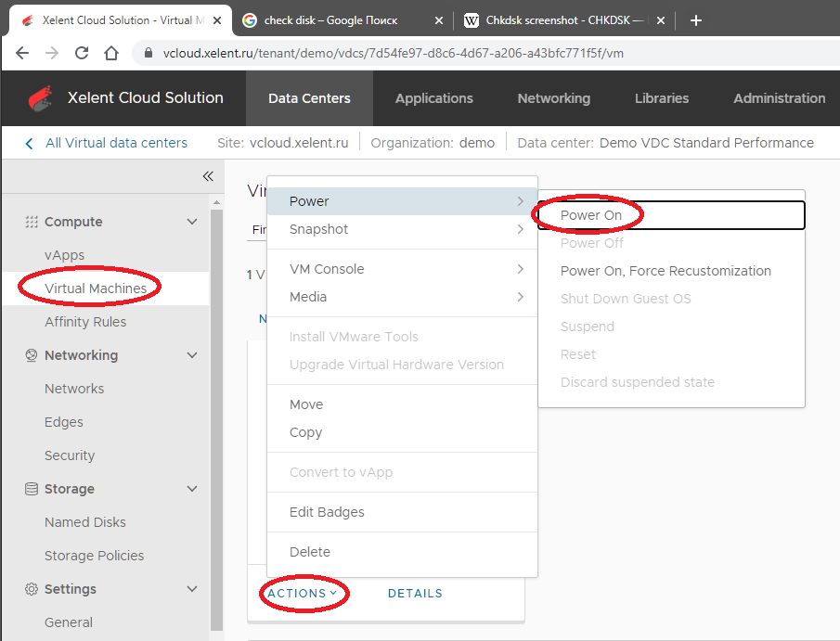The height and width of the screenshot is (641, 840).
Task: Click the Demo VDC Standard Performance name
Action: [706, 143]
